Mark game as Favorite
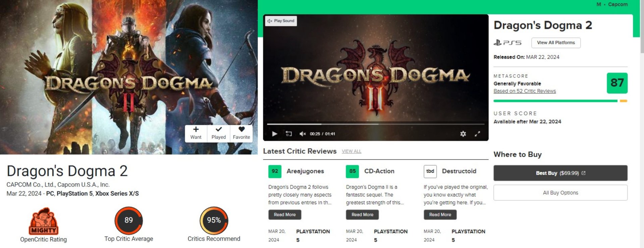 click(x=241, y=133)
